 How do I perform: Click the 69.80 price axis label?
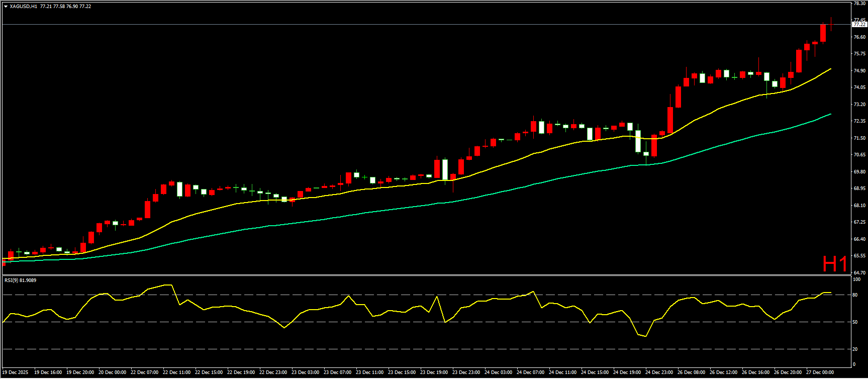859,172
